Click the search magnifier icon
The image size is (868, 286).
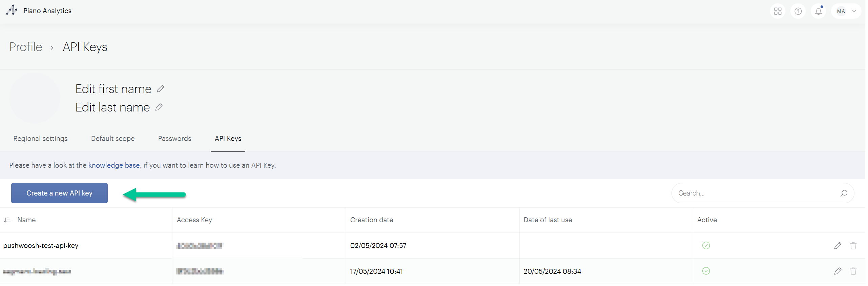click(x=844, y=193)
